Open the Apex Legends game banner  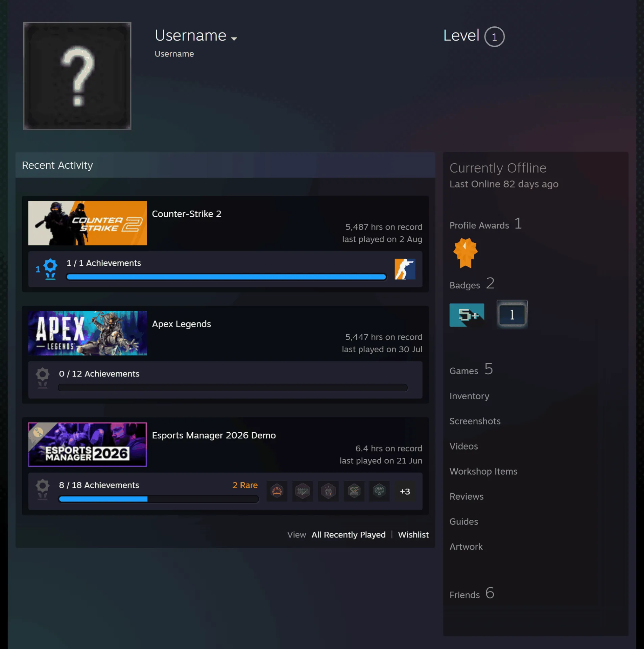[88, 333]
